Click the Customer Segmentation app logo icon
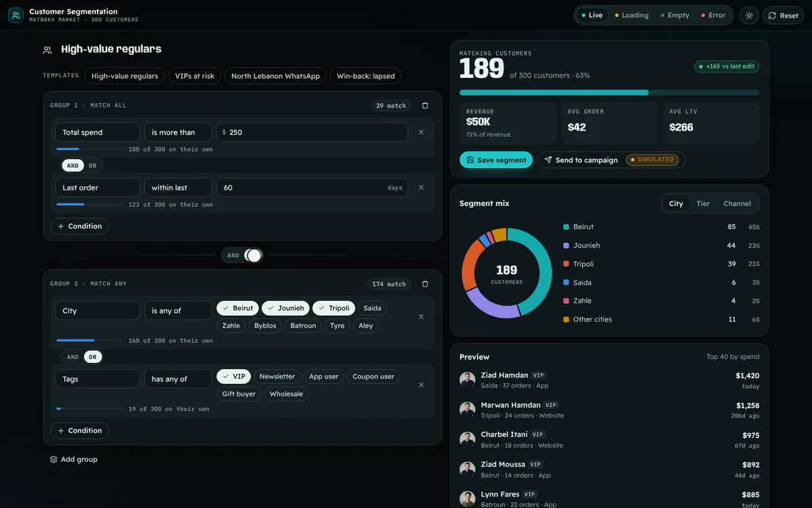 pyautogui.click(x=16, y=15)
